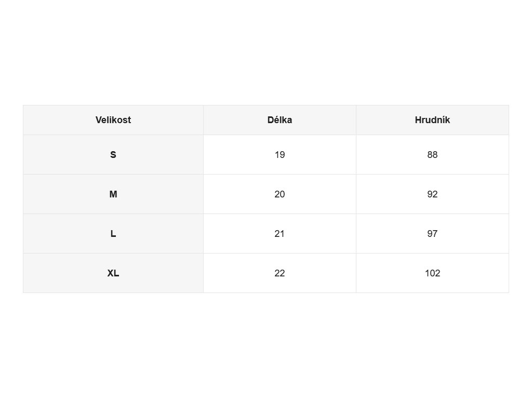The width and height of the screenshot is (532, 399).
Task: Click the Hrudník heading text
Action: pos(433,120)
